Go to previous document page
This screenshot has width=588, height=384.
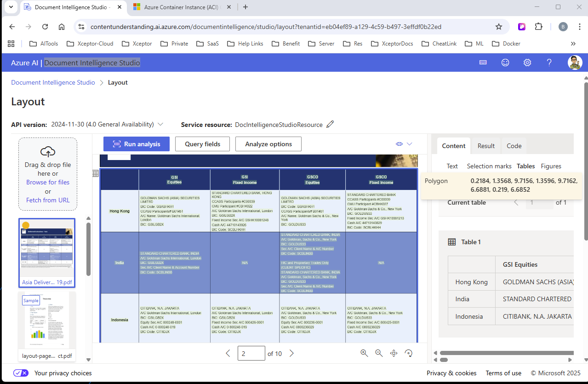pyautogui.click(x=228, y=353)
